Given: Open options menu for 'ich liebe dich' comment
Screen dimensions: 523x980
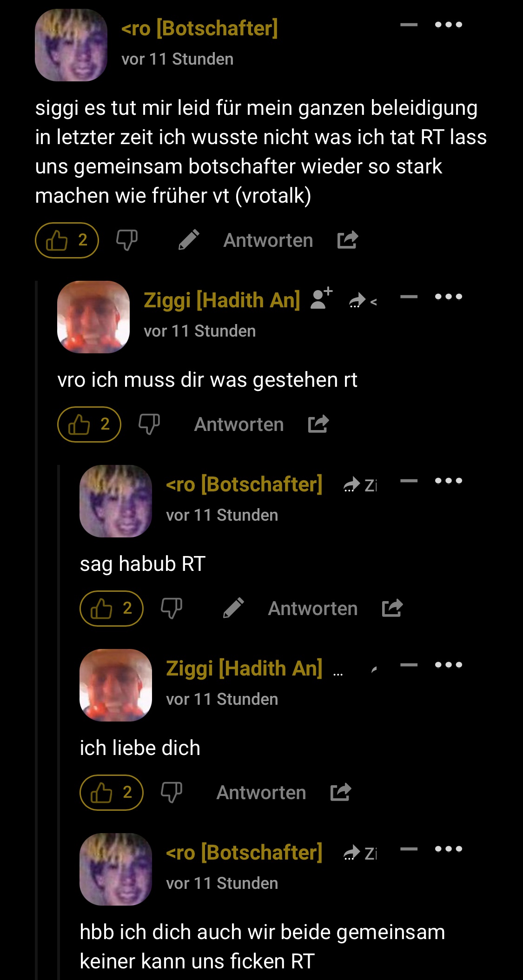Looking at the screenshot, I should [449, 665].
